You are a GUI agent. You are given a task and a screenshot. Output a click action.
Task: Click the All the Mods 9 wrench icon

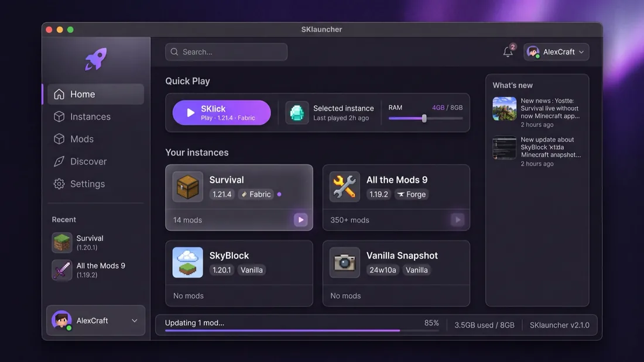[x=345, y=187]
